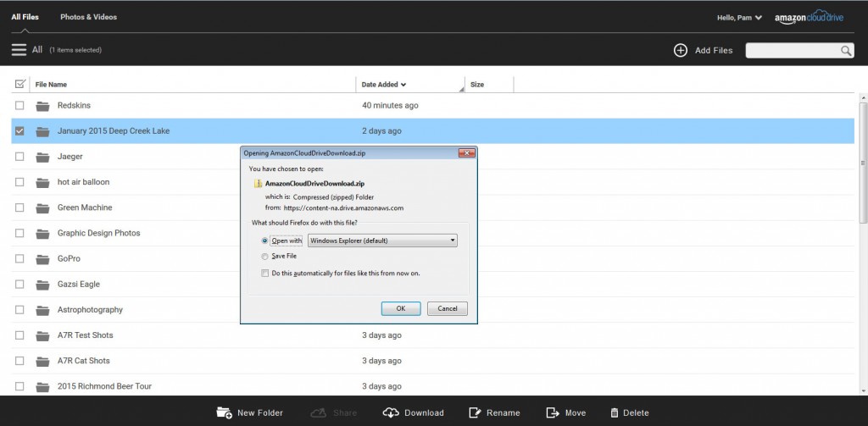This screenshot has width=868, height=426.
Task: Click the Size column header
Action: [477, 85]
